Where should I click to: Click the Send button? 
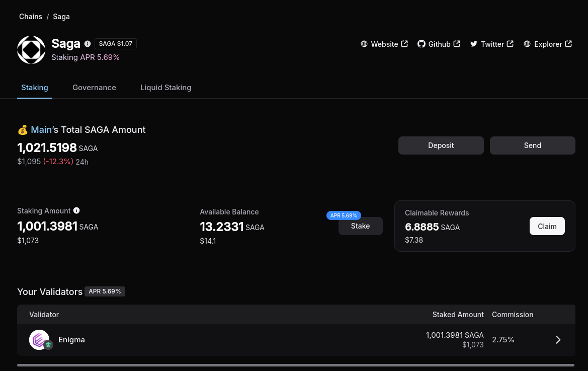tap(533, 145)
